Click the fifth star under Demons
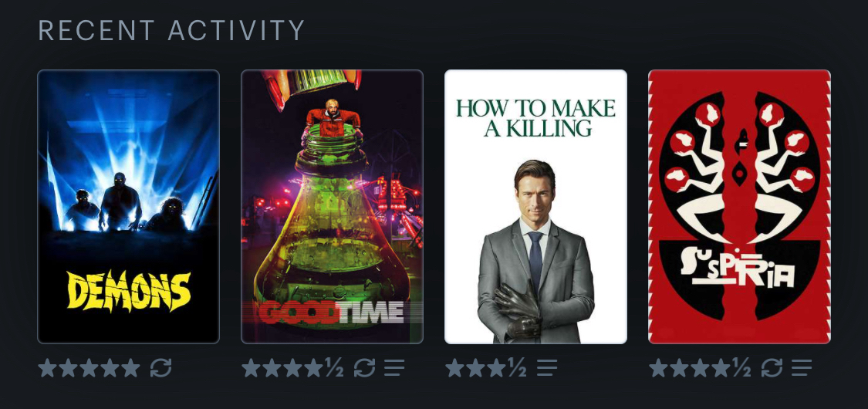 coord(131,367)
